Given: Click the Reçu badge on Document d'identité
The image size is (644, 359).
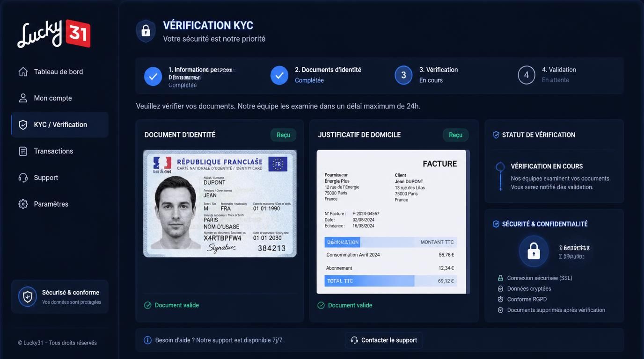Looking at the screenshot, I should [x=283, y=135].
